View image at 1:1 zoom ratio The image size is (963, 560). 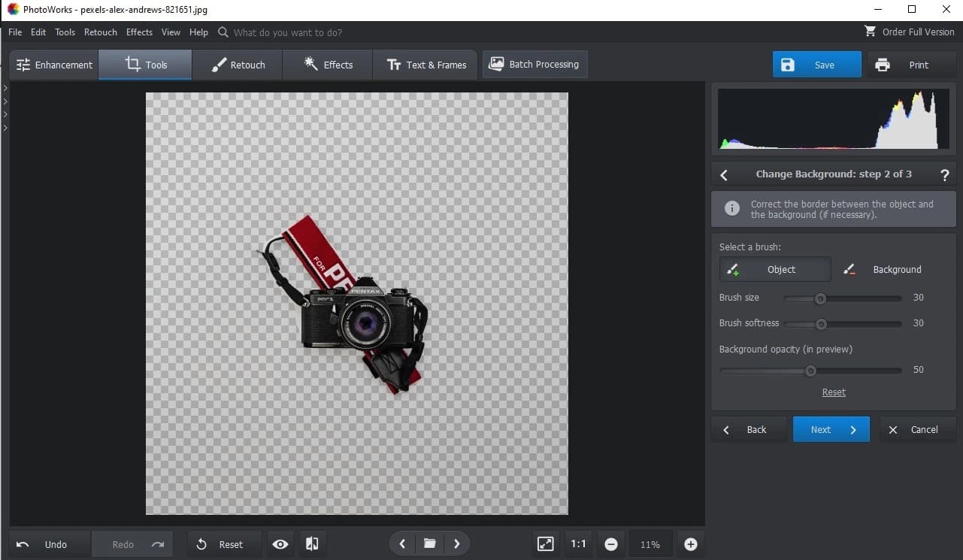(577, 543)
